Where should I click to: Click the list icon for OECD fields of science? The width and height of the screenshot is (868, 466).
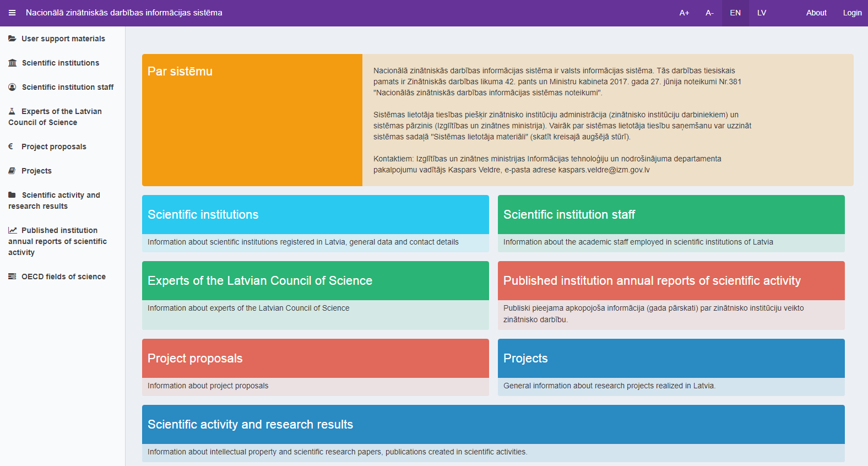pos(12,277)
